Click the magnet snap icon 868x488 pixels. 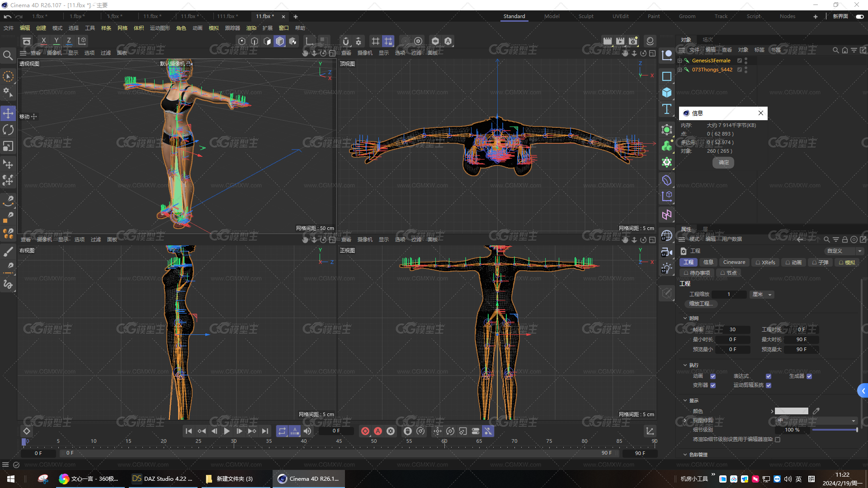346,41
